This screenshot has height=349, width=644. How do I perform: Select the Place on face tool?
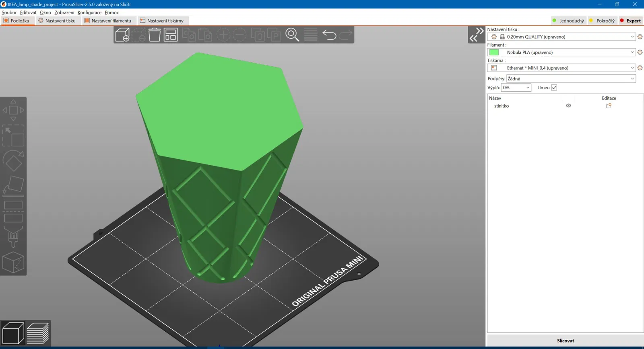(13, 186)
